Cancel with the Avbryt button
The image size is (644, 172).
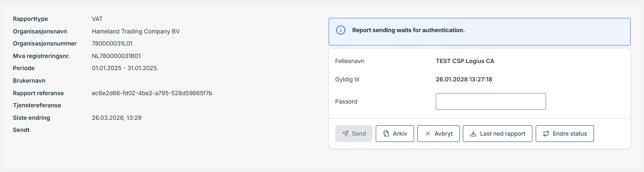[x=438, y=134]
